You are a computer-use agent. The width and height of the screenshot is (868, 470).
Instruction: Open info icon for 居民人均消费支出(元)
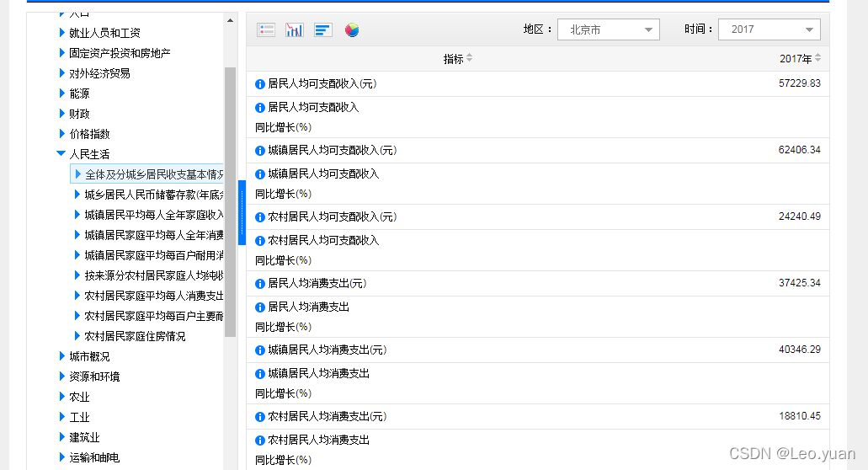point(259,284)
